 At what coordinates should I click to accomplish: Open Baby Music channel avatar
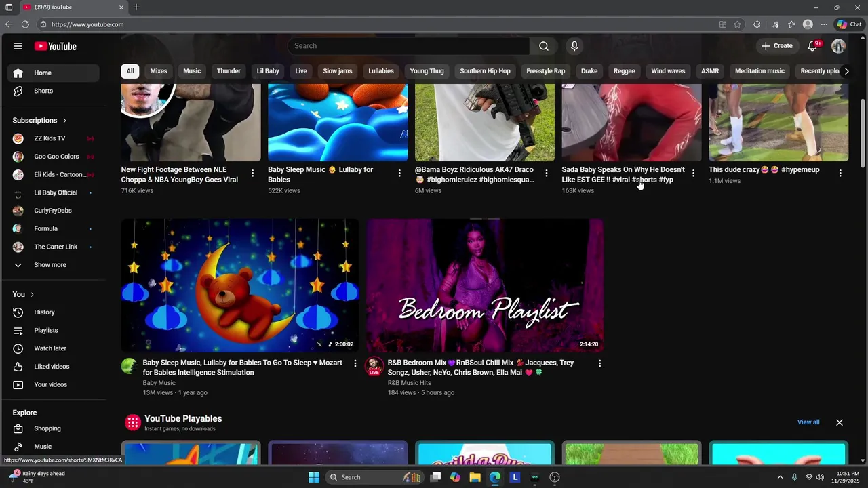[130, 367]
